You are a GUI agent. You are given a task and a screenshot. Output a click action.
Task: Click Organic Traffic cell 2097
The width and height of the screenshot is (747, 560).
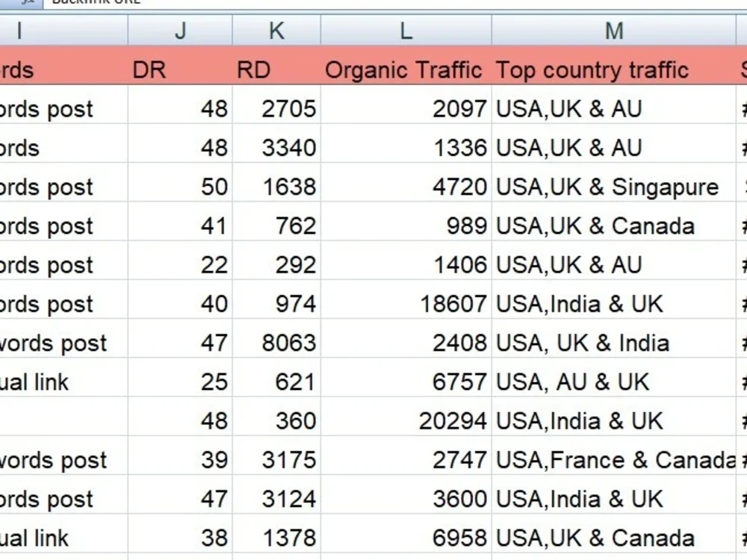click(406, 105)
